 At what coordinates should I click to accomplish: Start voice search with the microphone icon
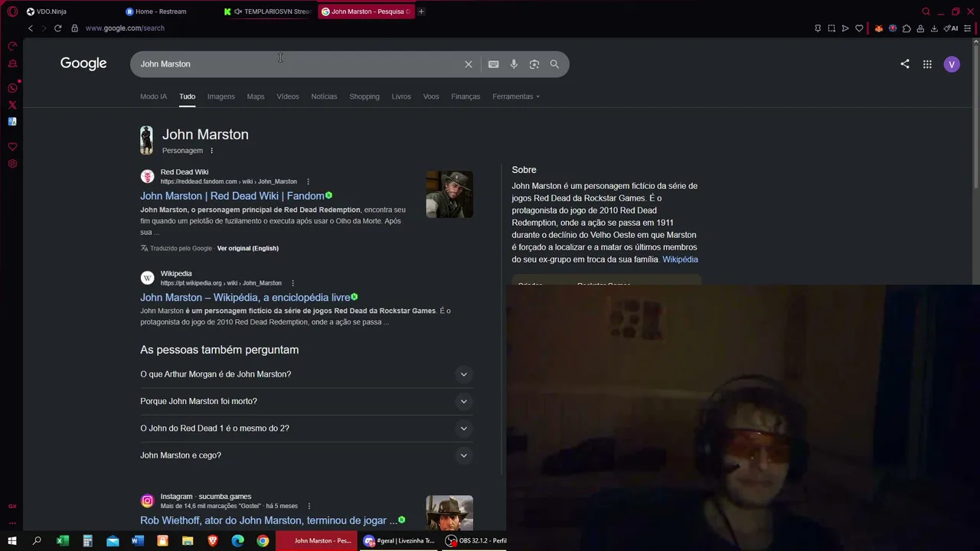tap(514, 64)
